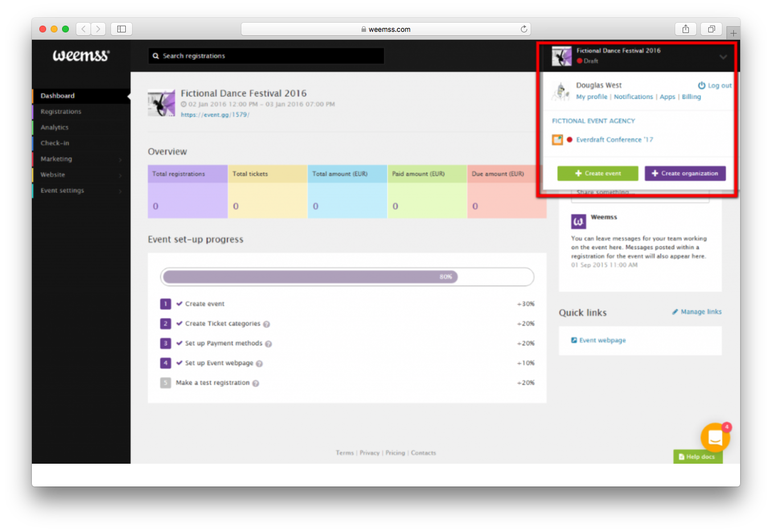The image size is (772, 532).
Task: Click Privacy footer link
Action: tap(369, 453)
